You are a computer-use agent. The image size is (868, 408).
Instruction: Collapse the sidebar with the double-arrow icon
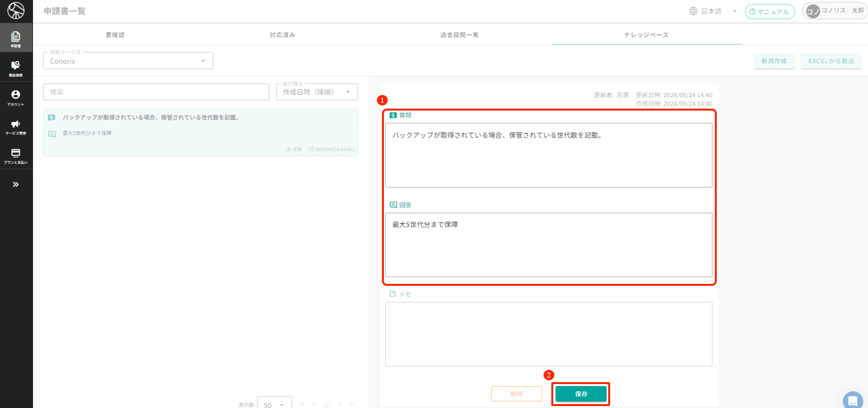pyautogui.click(x=14, y=184)
